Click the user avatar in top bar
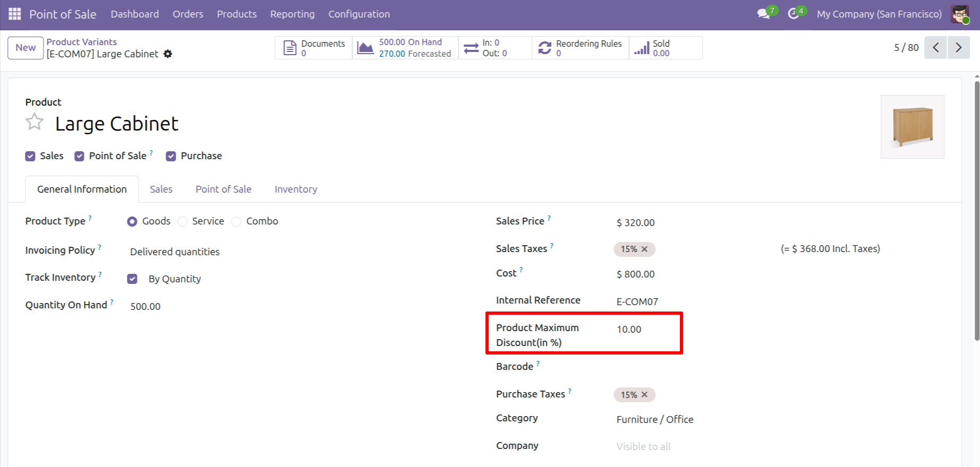 959,14
